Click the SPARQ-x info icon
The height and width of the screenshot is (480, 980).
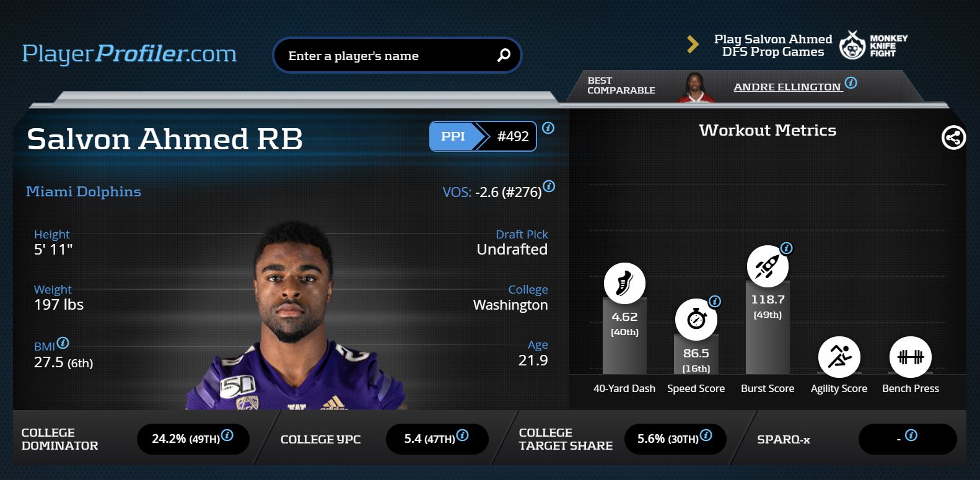(x=911, y=435)
